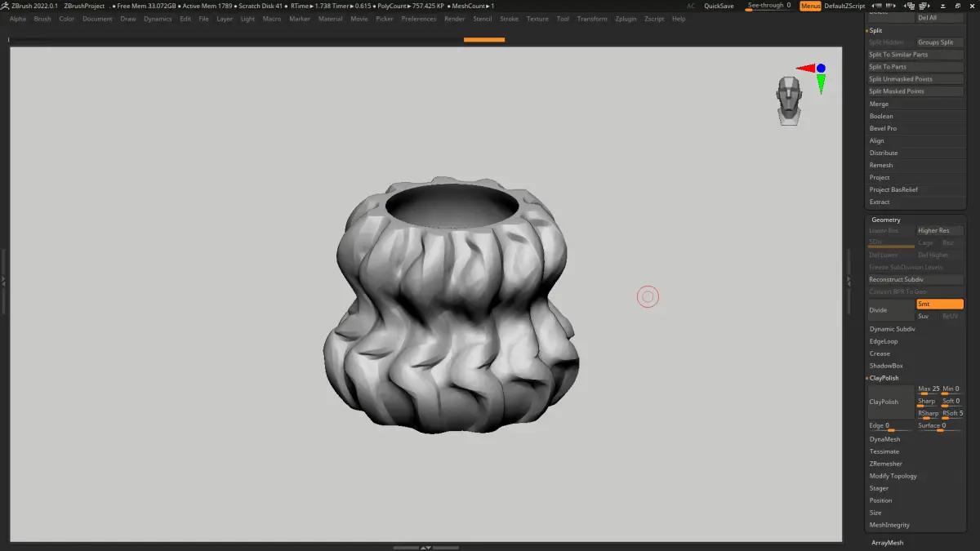Click the DefaultZScript button

click(843, 6)
